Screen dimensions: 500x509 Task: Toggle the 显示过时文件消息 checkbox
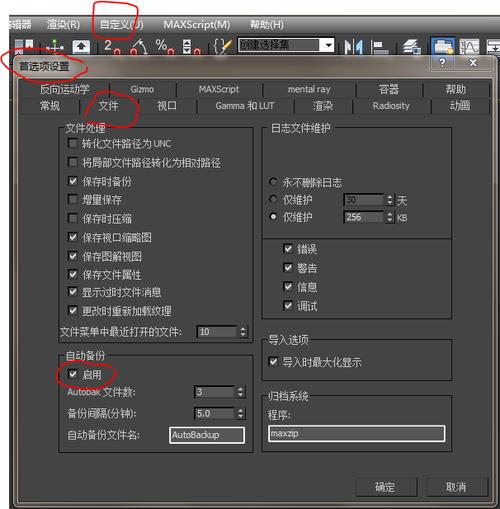(x=72, y=292)
